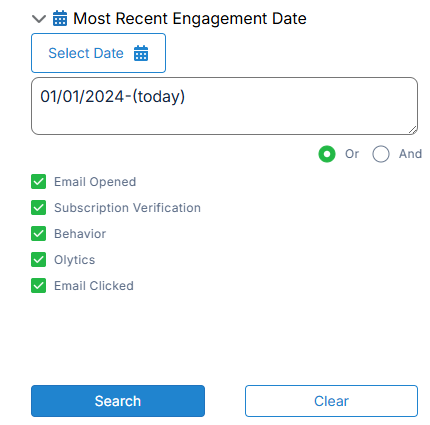Click the Most Recent Engagement Date heading
The height and width of the screenshot is (425, 430).
coord(190,18)
